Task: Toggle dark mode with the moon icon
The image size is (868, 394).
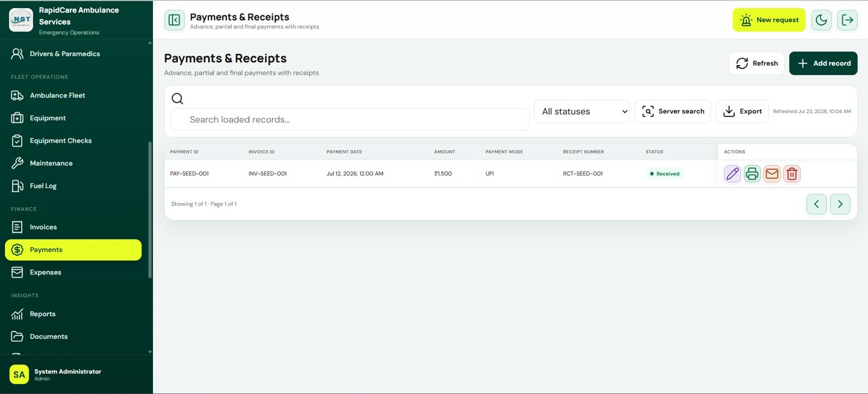Action: 821,20
